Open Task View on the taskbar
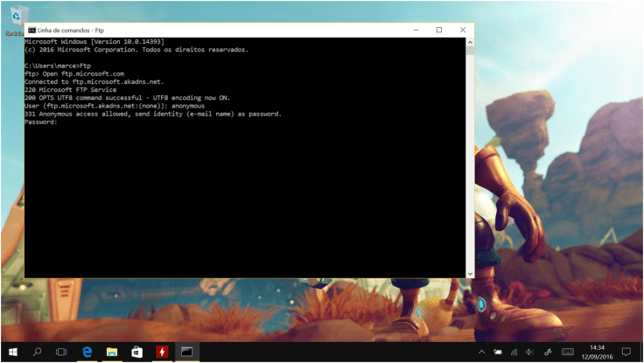 61,352
